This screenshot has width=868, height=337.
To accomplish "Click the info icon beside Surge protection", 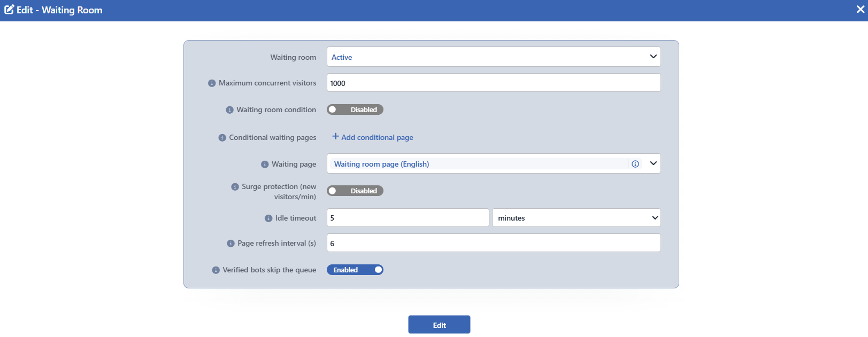I will pos(235,187).
